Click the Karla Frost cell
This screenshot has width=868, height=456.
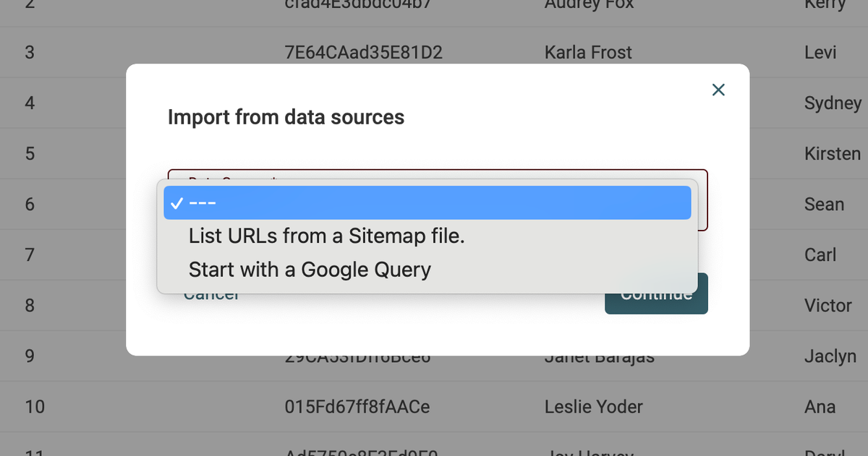[588, 53]
